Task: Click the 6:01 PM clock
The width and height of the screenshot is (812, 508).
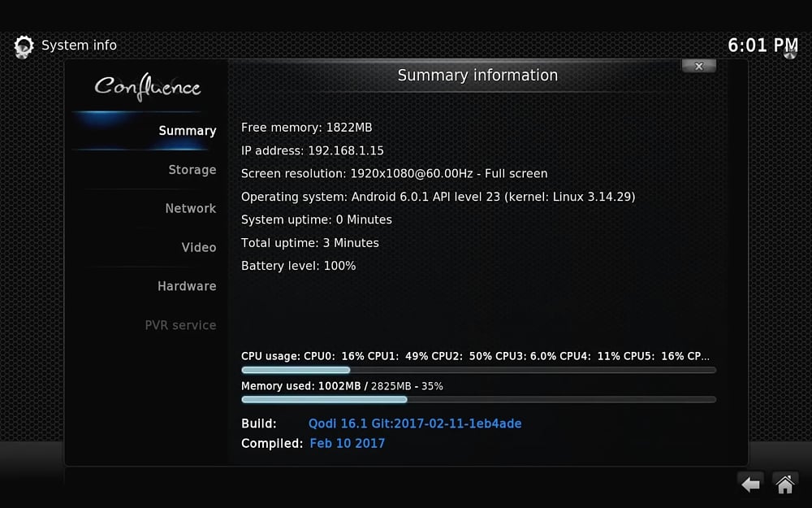Action: point(762,46)
